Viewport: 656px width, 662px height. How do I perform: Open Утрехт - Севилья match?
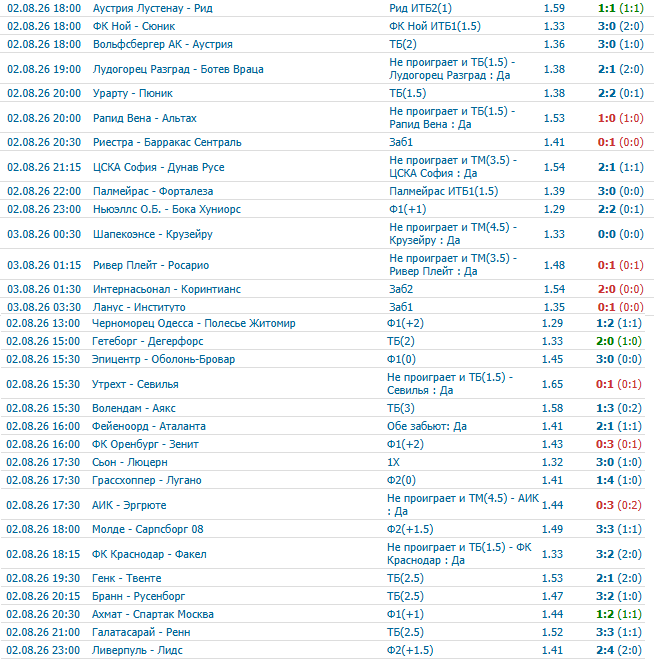(135, 385)
